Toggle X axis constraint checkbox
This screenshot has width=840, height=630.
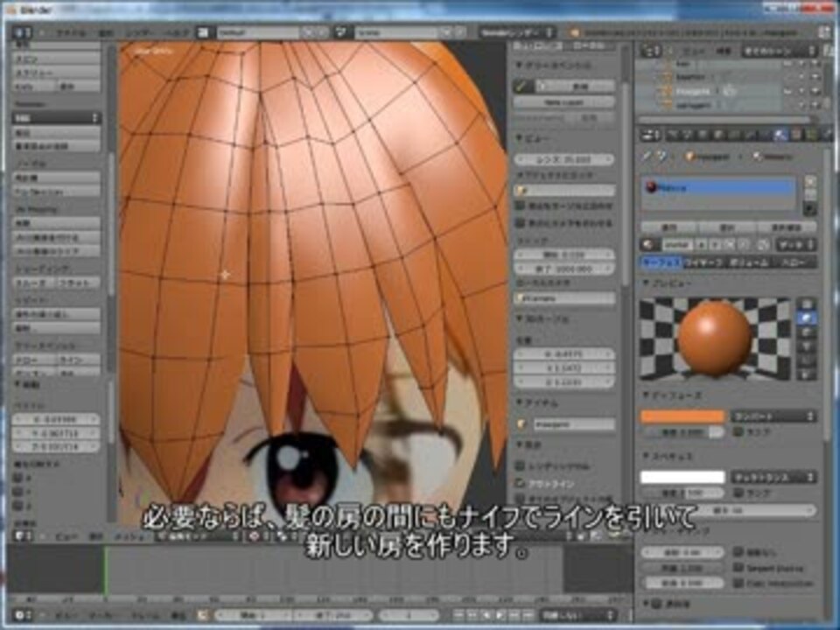click(x=17, y=478)
